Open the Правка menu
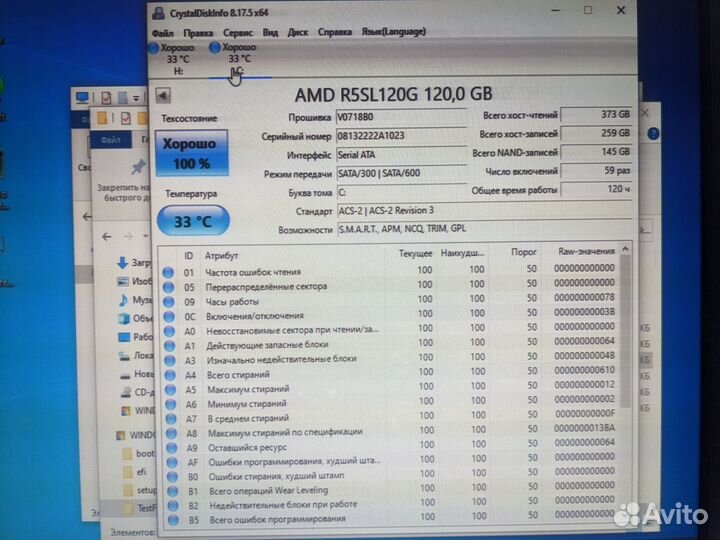 tap(198, 33)
